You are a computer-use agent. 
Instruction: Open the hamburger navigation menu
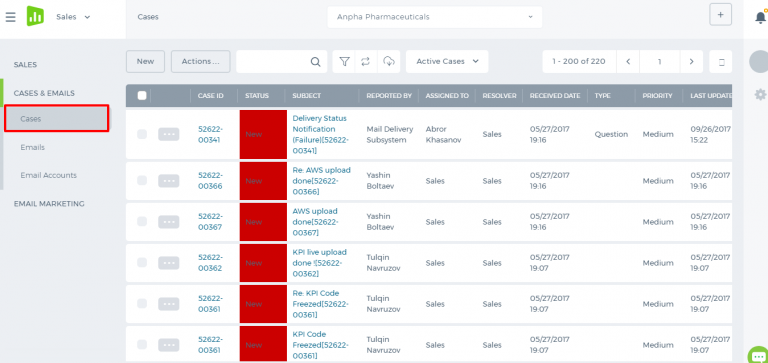pos(10,17)
